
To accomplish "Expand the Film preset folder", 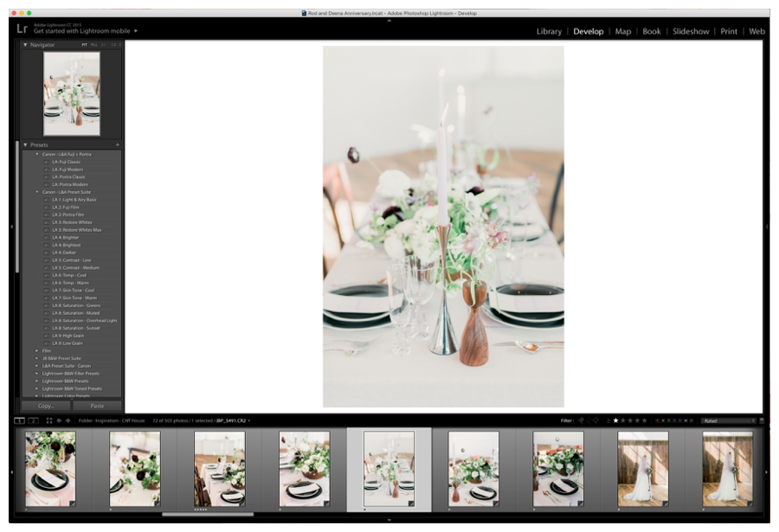I will point(36,350).
